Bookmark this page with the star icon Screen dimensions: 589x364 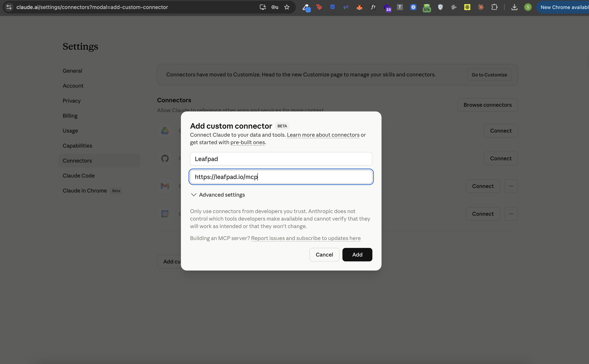coord(287,7)
